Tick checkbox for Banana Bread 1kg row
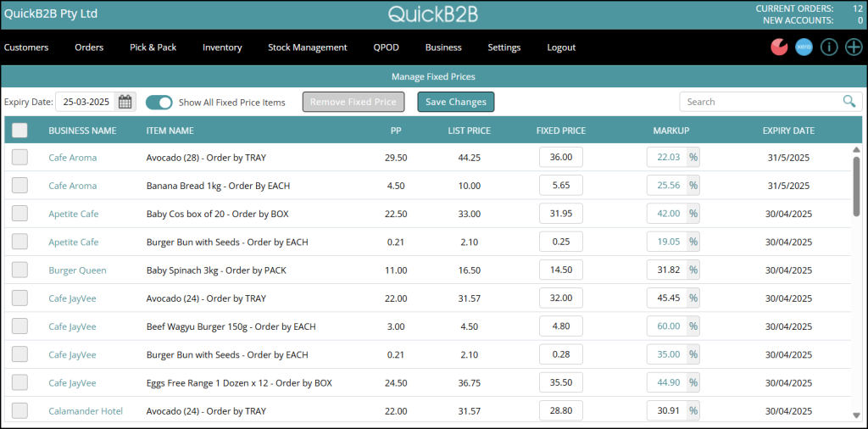868x429 pixels. pos(20,186)
